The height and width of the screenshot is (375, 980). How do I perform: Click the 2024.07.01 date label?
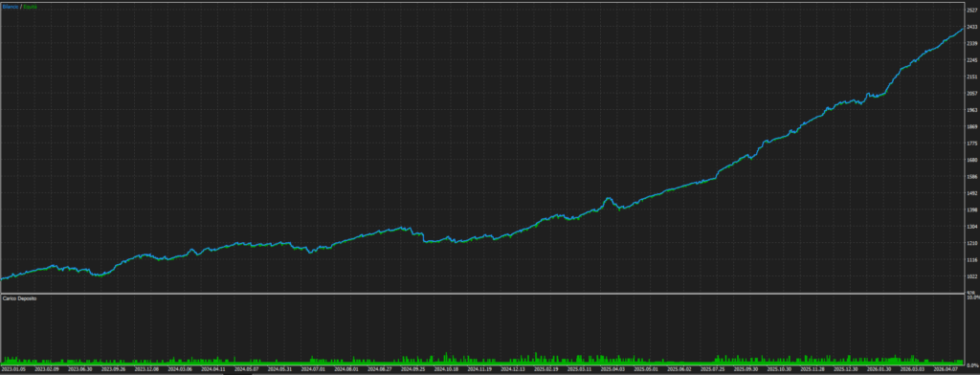pyautogui.click(x=314, y=369)
